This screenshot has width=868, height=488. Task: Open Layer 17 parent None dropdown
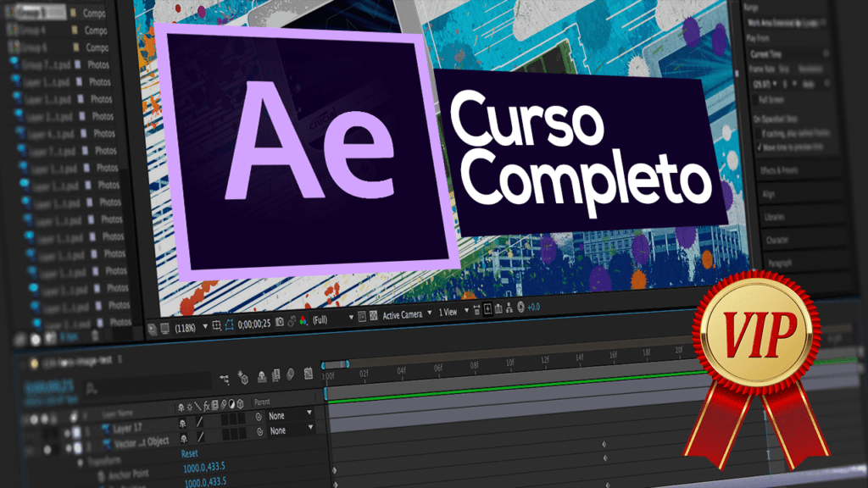[290, 414]
